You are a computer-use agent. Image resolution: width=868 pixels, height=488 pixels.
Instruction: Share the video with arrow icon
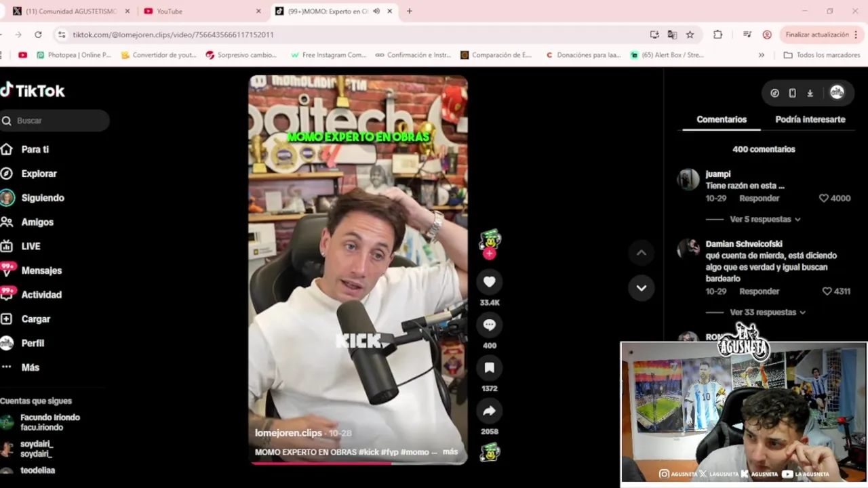pyautogui.click(x=489, y=411)
